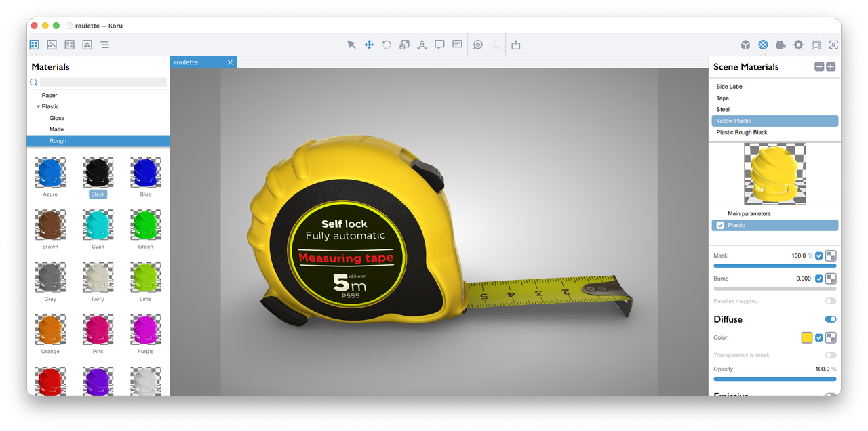The image size is (868, 431).
Task: Open the third library panel icon
Action: 70,45
